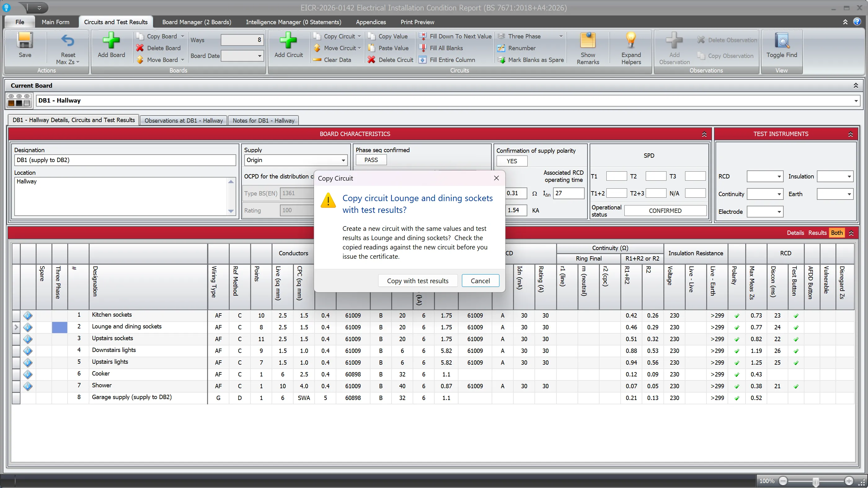Screen dimensions: 868x488
Task: Click Mark Blanks as Spare icon
Action: tap(501, 59)
